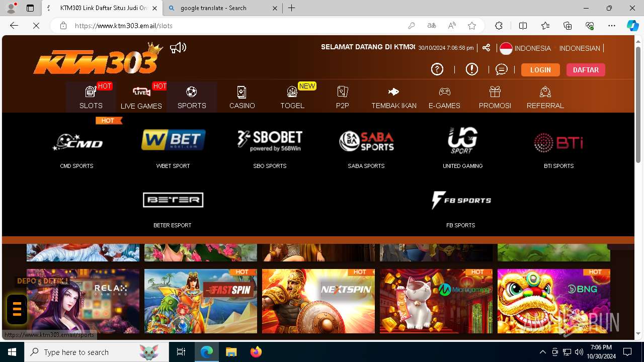
Task: Open the FastSpin slot thumbnail
Action: pos(201,301)
